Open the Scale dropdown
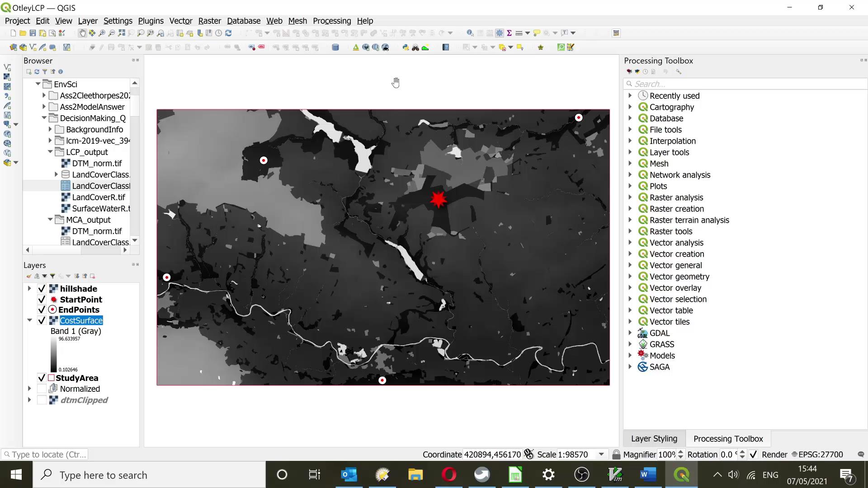The image size is (868, 488). (x=601, y=454)
